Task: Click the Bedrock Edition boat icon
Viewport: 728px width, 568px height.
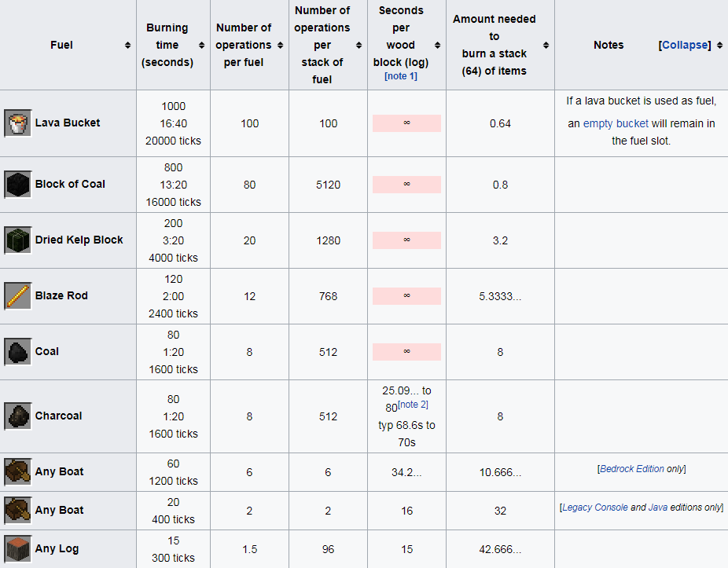Action: [x=17, y=472]
